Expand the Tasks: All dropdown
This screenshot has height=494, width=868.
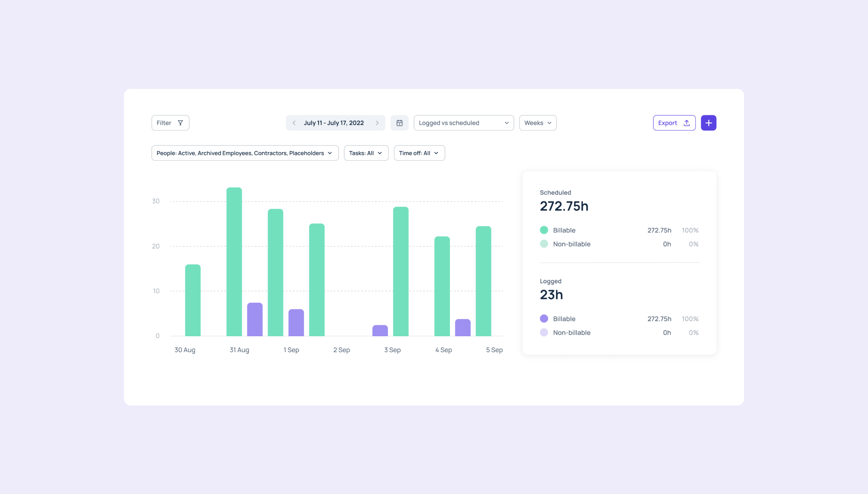click(366, 153)
